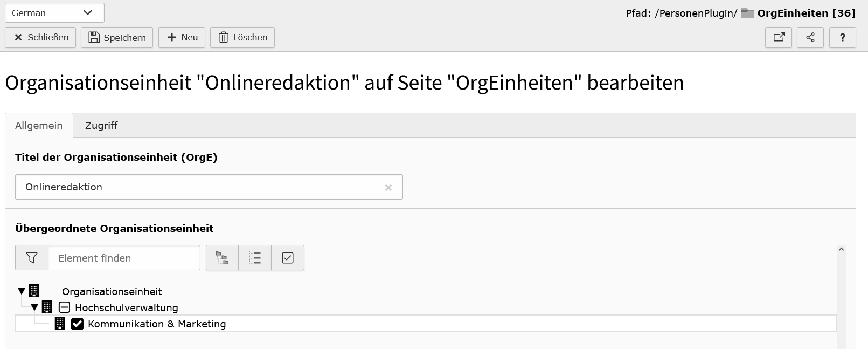
Task: Toggle the Hochschulverwaltung checkbox
Action: coord(64,307)
